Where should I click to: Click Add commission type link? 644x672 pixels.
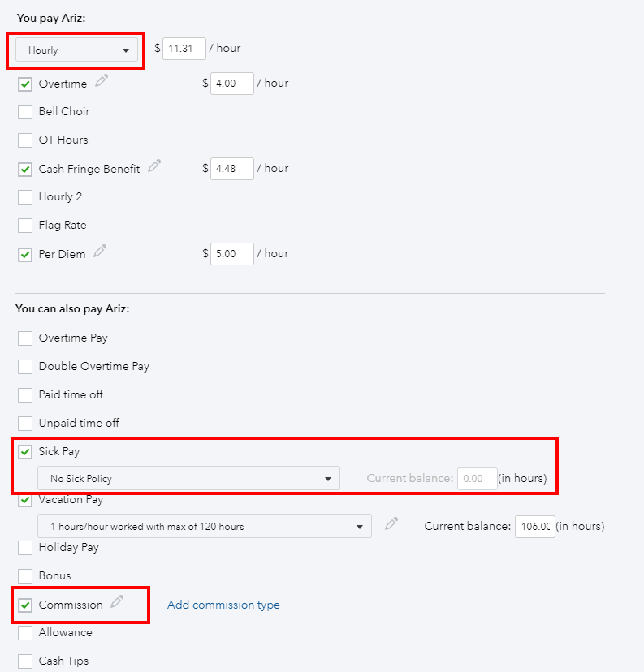pyautogui.click(x=223, y=605)
